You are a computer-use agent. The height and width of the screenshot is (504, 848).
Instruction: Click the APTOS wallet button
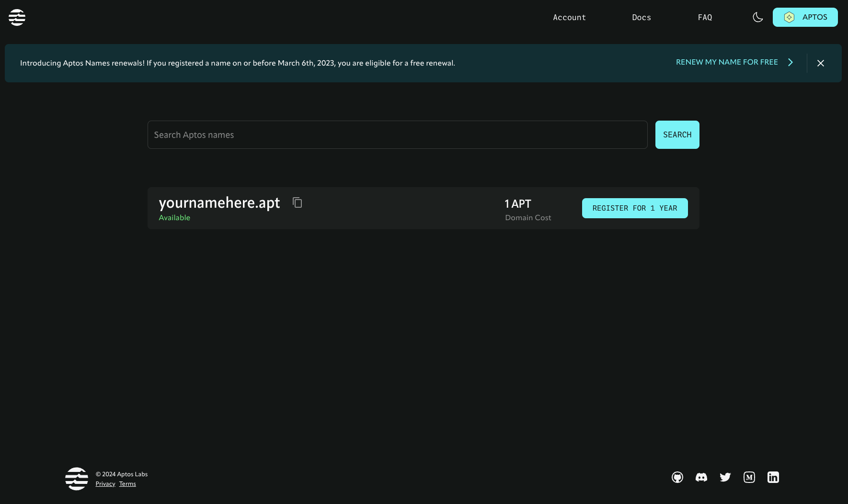coord(805,17)
